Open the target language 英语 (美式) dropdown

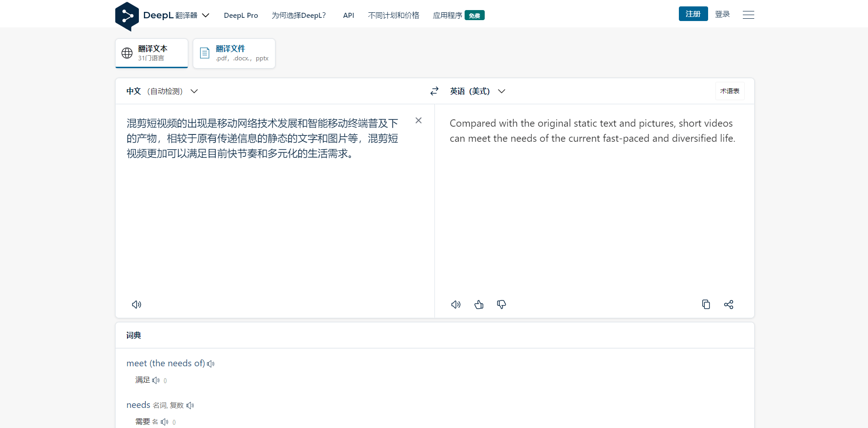pos(477,91)
